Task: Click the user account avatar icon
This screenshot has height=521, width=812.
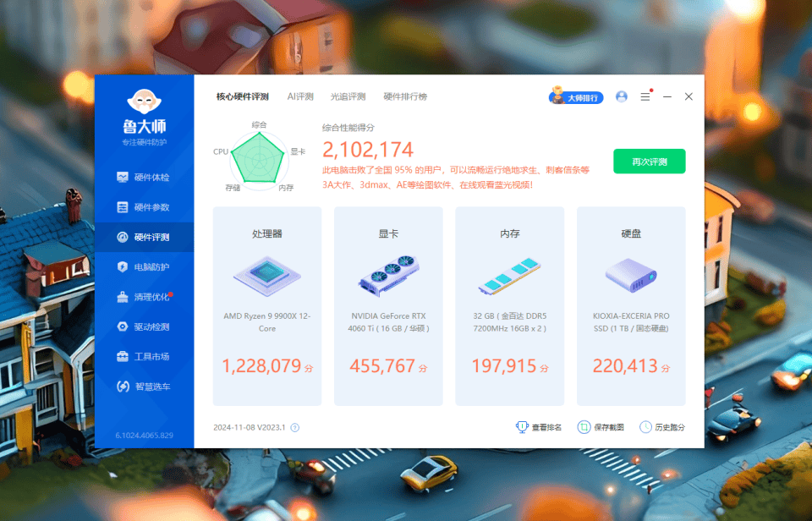Action: coord(622,96)
